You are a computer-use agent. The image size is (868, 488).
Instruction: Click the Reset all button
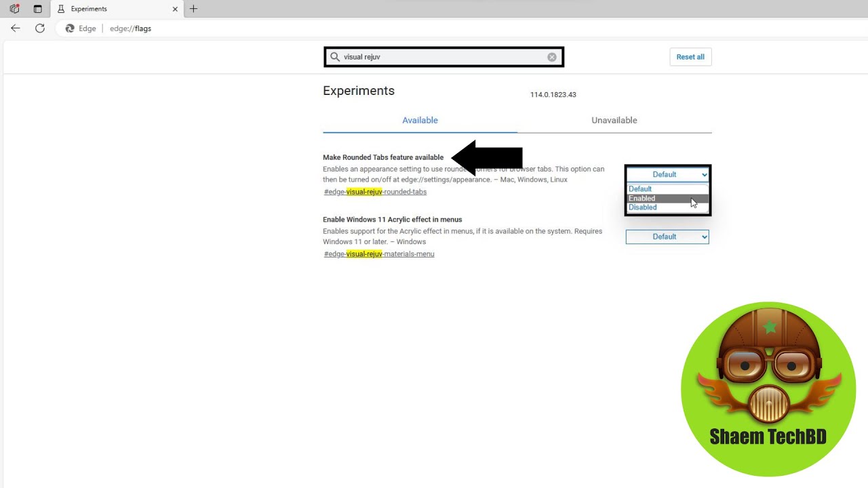(690, 57)
